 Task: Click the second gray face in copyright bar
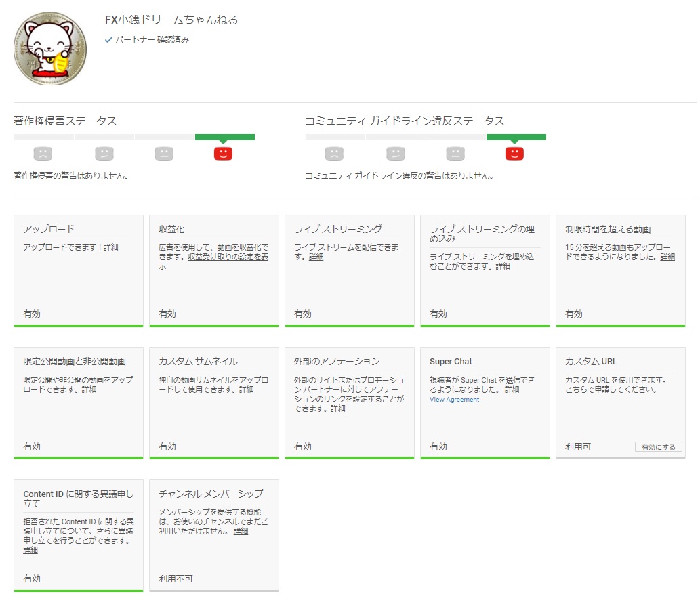[x=104, y=153]
